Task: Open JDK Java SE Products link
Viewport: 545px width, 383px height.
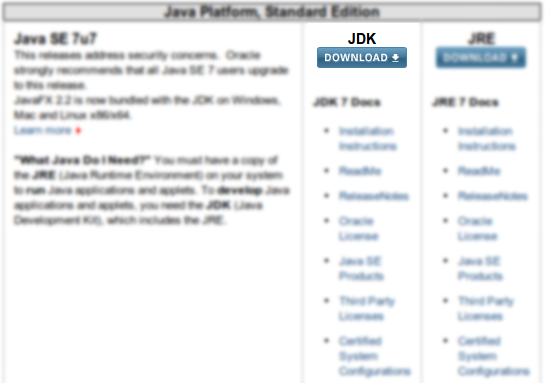Action: 361,268
